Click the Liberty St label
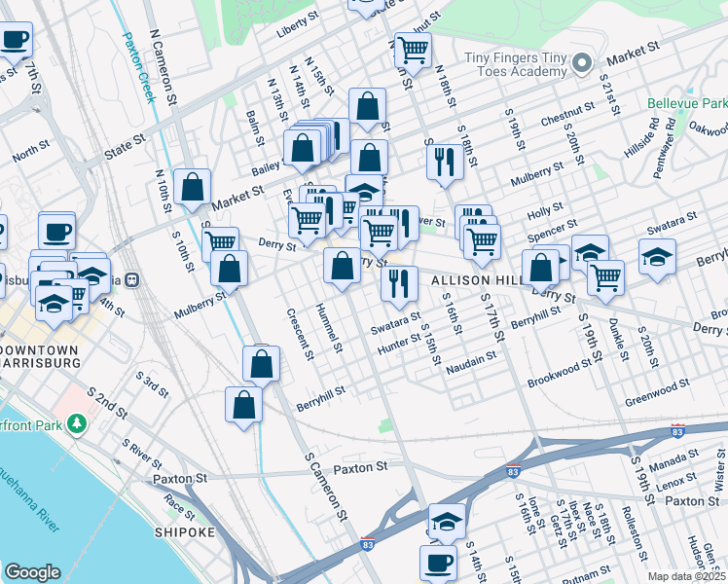728x584 pixels. (298, 24)
